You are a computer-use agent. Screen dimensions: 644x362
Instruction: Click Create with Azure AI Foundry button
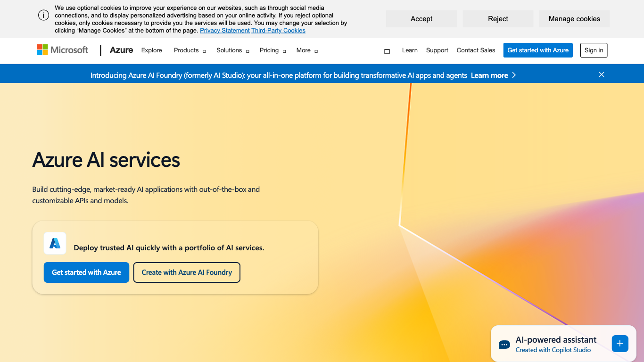click(x=187, y=272)
